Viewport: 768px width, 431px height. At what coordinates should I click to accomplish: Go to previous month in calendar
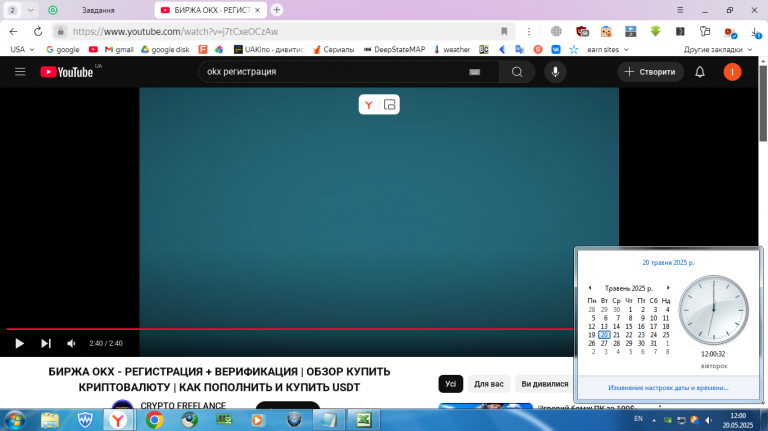coord(590,288)
